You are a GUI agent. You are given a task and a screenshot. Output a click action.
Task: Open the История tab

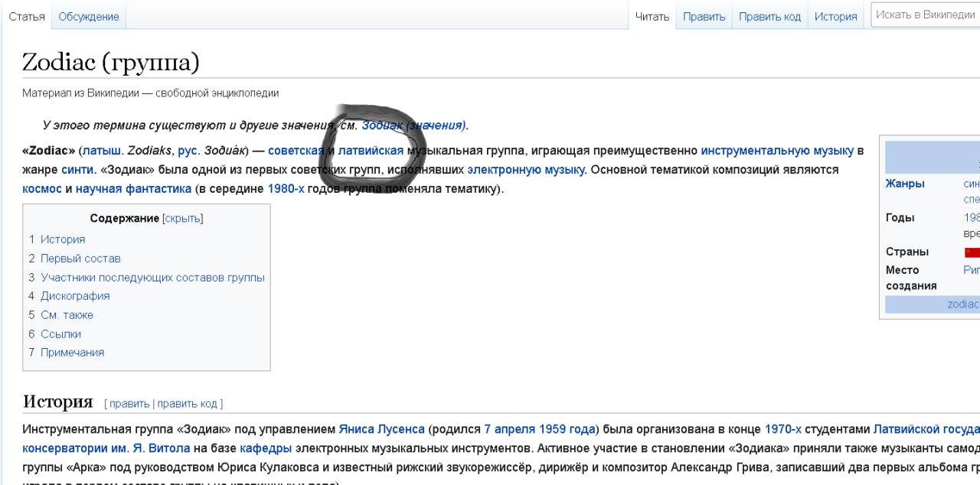[x=835, y=16]
